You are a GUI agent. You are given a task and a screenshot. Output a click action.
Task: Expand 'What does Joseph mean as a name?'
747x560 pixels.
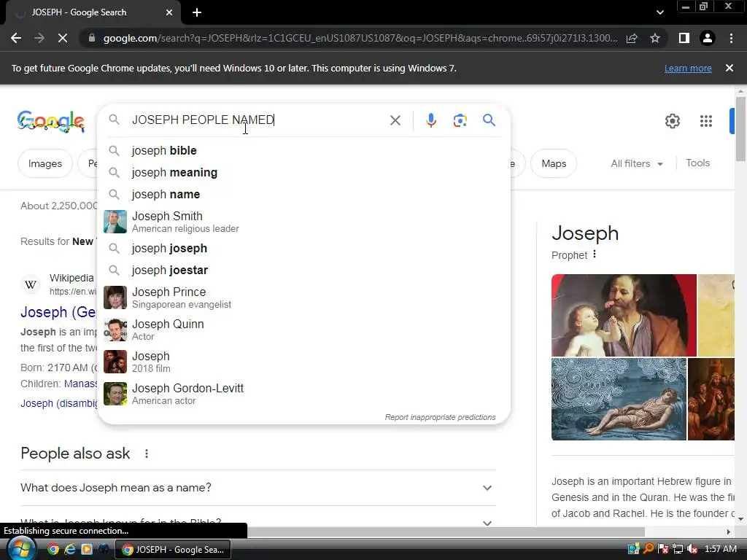pyautogui.click(x=258, y=488)
